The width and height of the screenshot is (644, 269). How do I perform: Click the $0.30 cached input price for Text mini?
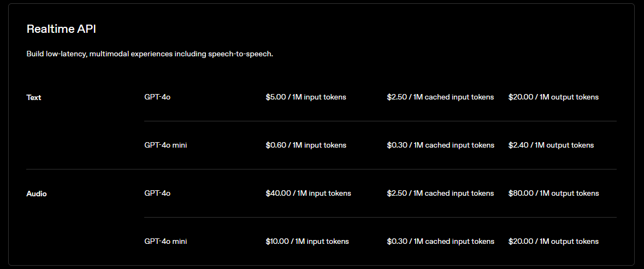click(x=441, y=145)
